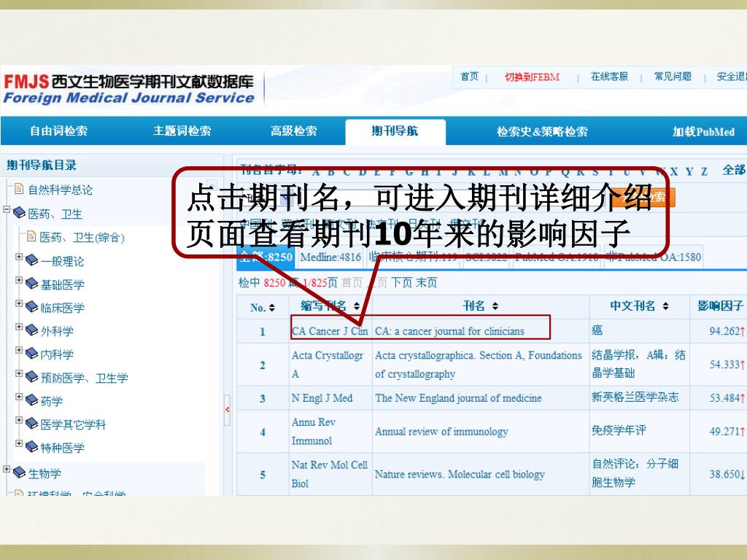747x560 pixels.
Task: Go to 首页 link
Action: pyautogui.click(x=469, y=76)
